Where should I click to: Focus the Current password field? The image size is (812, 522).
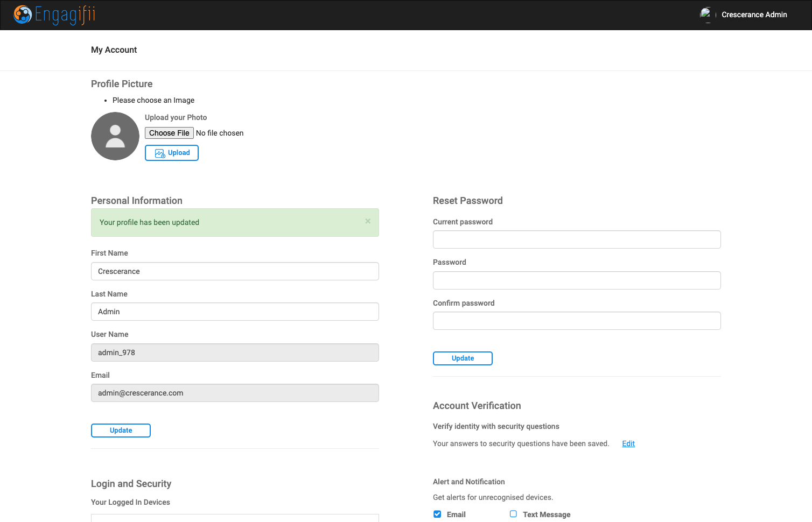(x=577, y=239)
